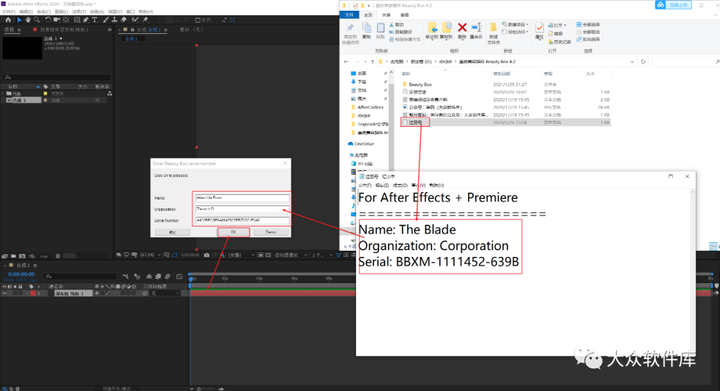Select the Roto Brush tool

coord(135,20)
